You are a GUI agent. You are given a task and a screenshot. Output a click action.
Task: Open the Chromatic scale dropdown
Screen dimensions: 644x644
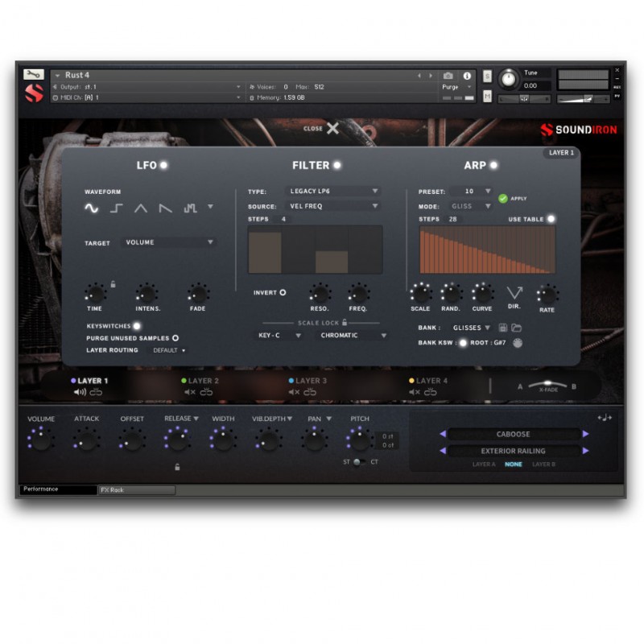point(353,335)
